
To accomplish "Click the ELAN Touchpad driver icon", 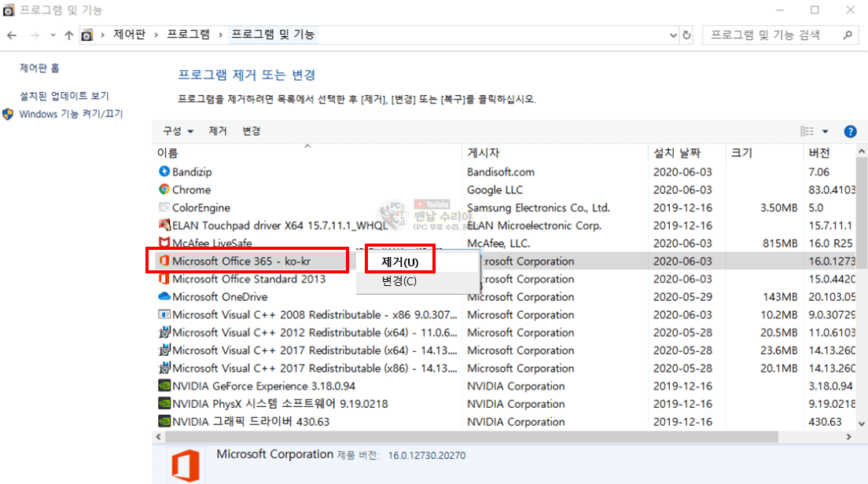I will (164, 225).
